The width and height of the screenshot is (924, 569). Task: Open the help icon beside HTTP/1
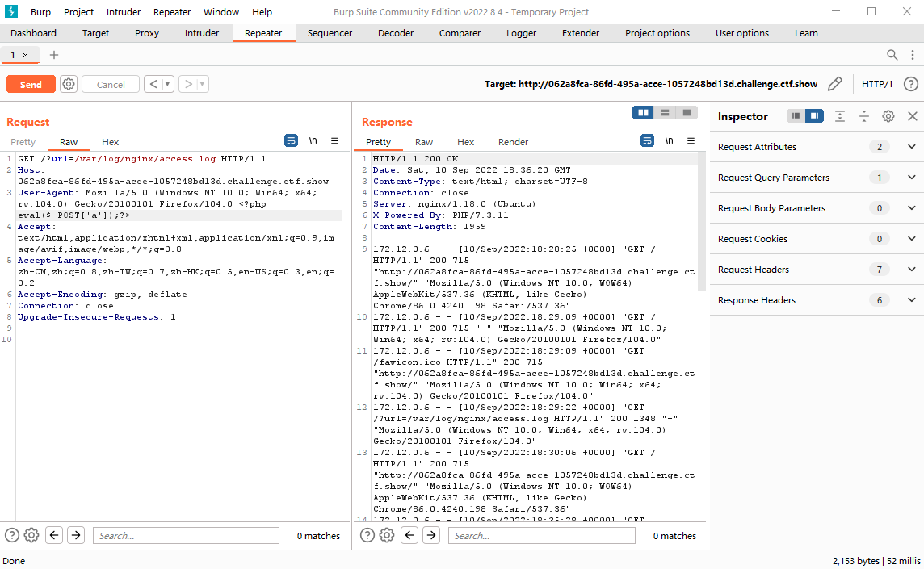(911, 84)
